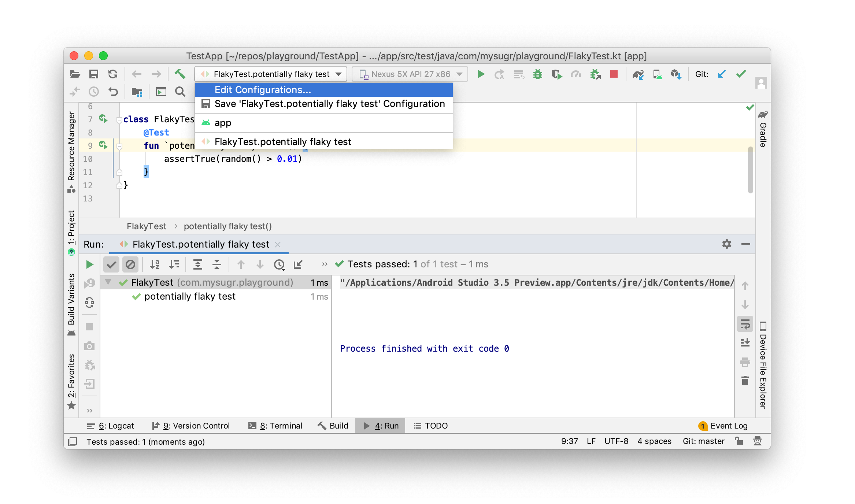This screenshot has width=855, height=504.
Task: Select Edit Configurations... menu item
Action: click(324, 90)
